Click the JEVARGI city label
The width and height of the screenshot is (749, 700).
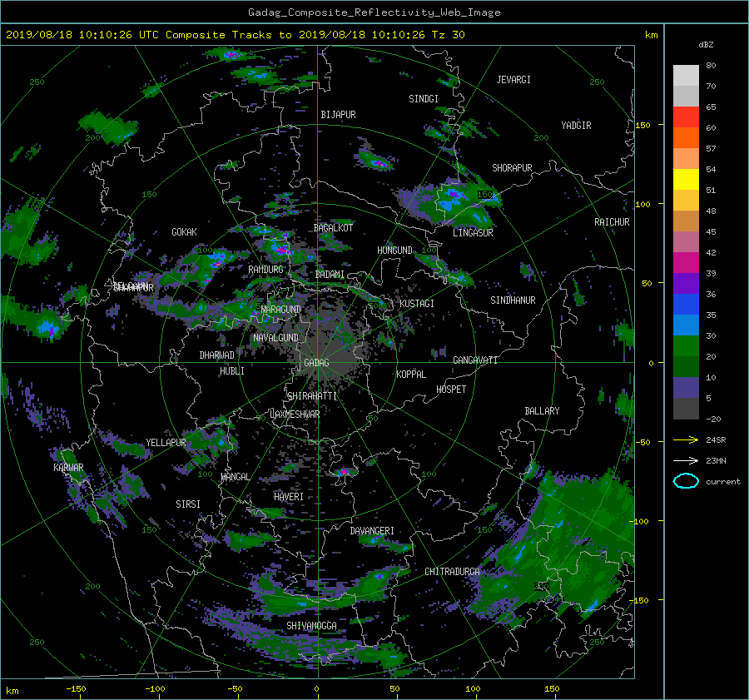coord(513,80)
